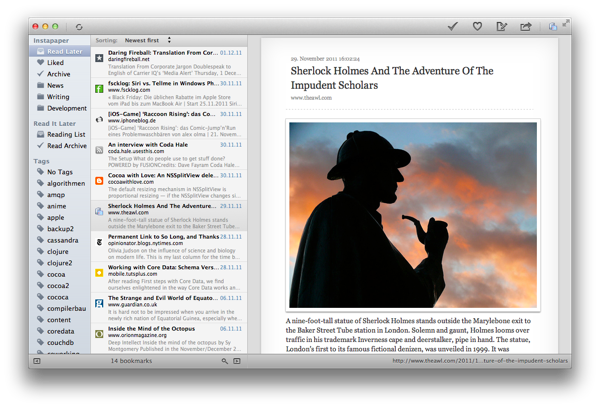This screenshot has width=600, height=408.
Task: Select the compilerbau tag
Action: 60,308
